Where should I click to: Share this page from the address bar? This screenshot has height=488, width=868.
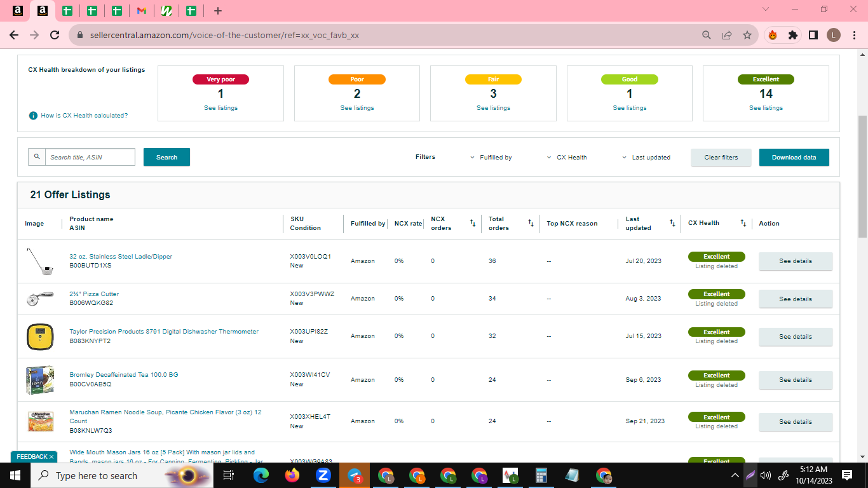[727, 35]
